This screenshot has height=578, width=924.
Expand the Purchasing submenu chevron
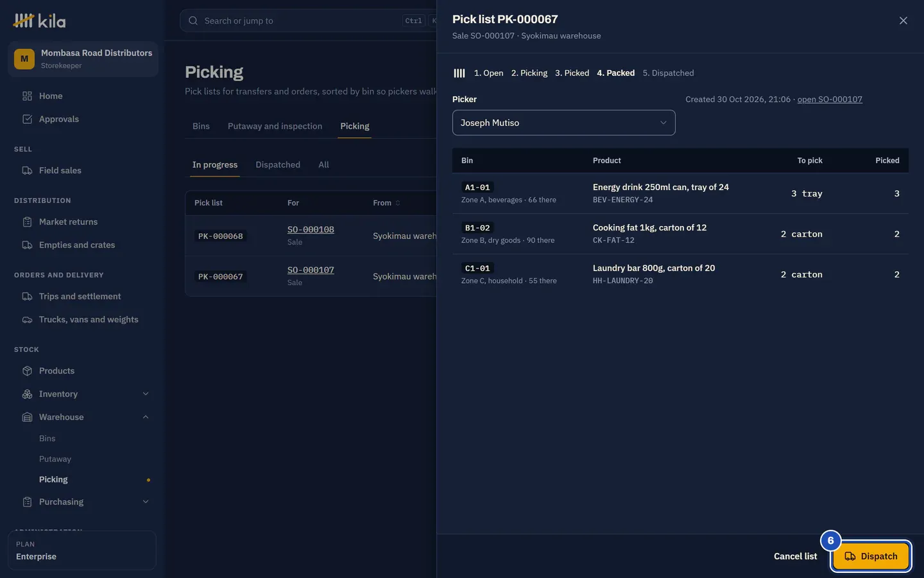146,502
